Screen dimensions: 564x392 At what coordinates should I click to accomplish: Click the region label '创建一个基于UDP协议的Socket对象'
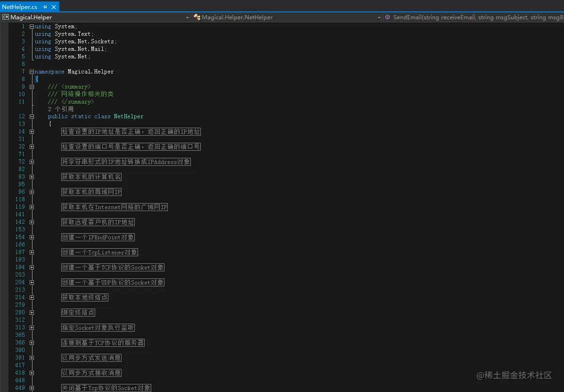[113, 283]
